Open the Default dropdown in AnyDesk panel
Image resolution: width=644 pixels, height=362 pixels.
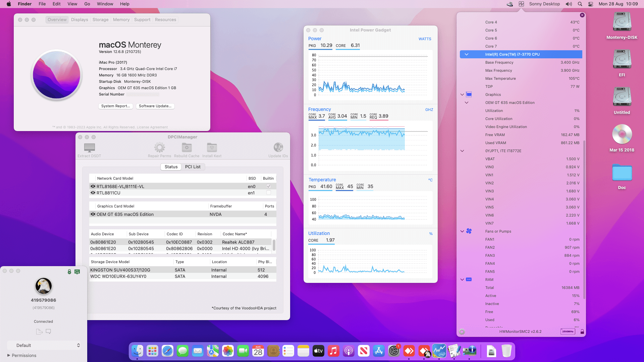tap(44, 345)
